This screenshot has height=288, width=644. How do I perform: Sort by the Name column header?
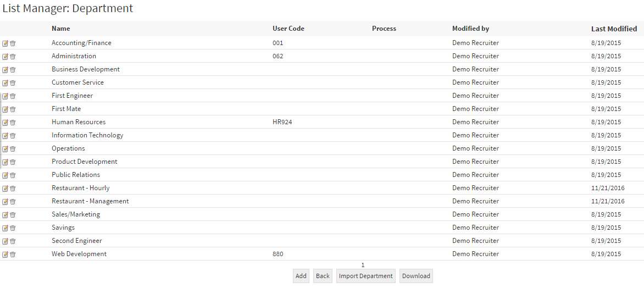(x=61, y=29)
